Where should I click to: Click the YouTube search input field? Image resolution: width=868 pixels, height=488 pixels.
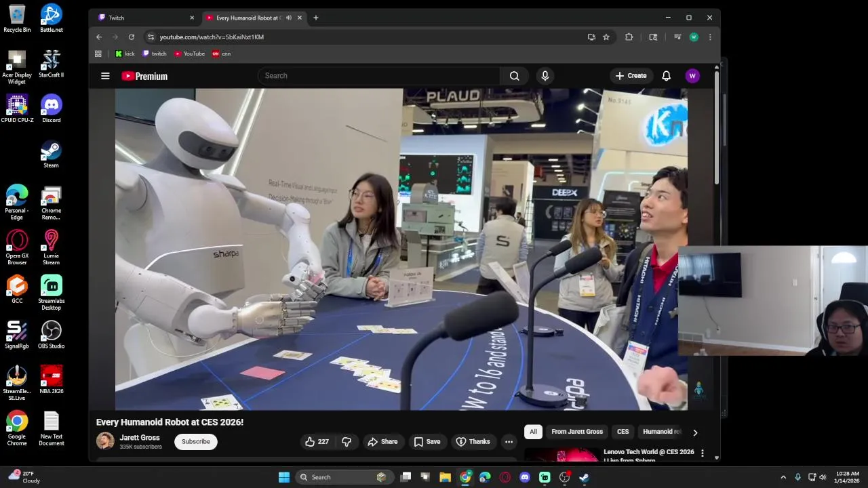378,76
